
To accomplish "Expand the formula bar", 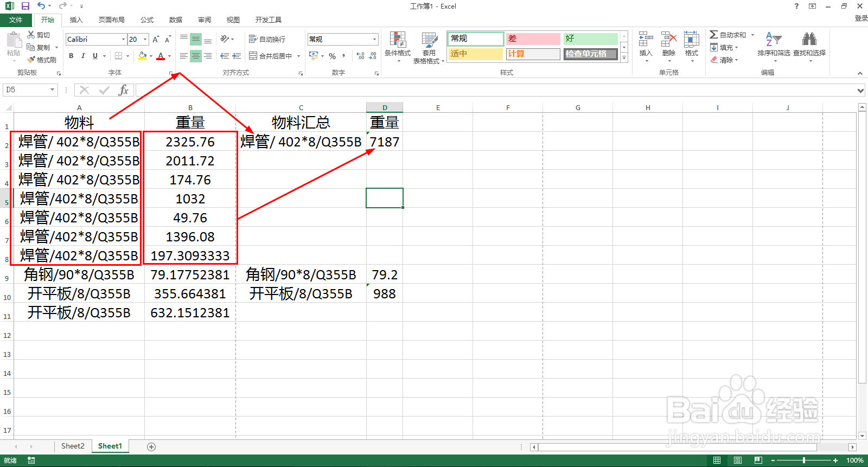I will point(860,91).
